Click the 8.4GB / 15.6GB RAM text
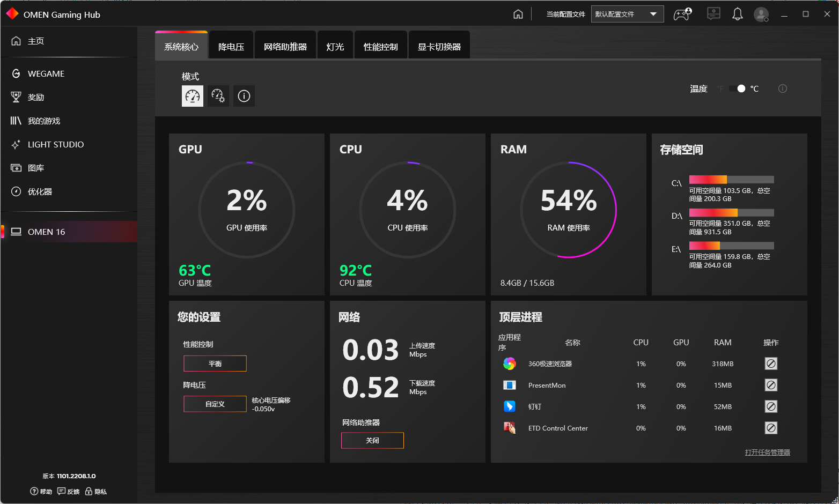Screen dimensions: 839x504 (x=527, y=283)
